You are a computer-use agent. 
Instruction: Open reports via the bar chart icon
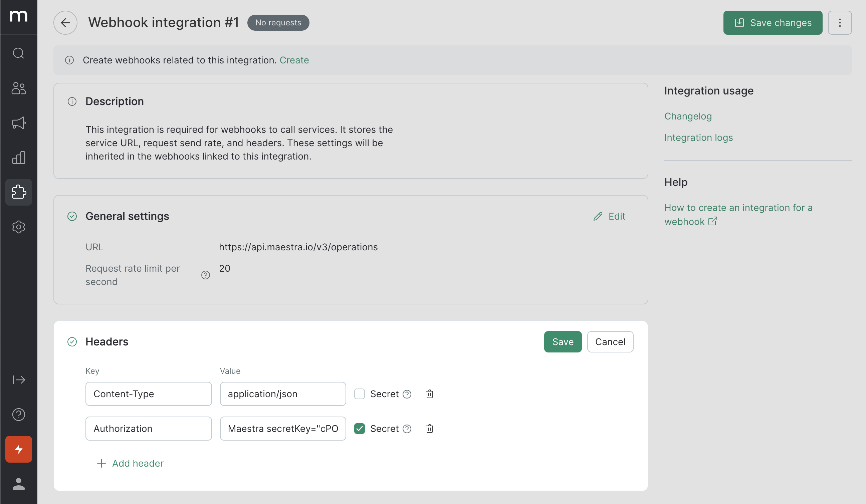[x=19, y=158]
